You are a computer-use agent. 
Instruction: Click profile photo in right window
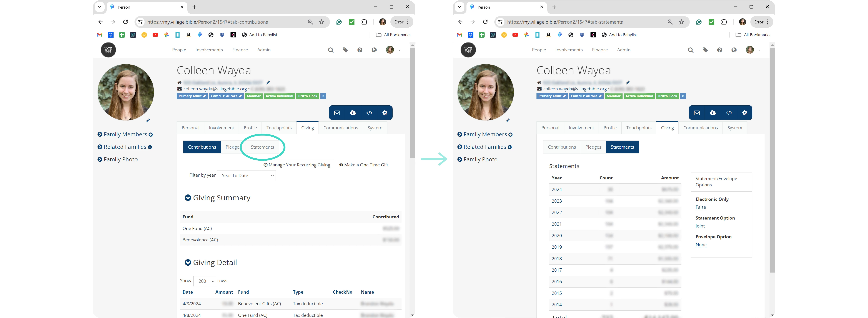(486, 92)
